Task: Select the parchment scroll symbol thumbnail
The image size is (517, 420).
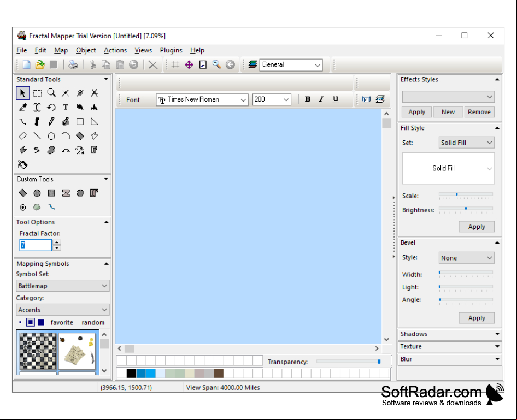Action: click(x=77, y=351)
